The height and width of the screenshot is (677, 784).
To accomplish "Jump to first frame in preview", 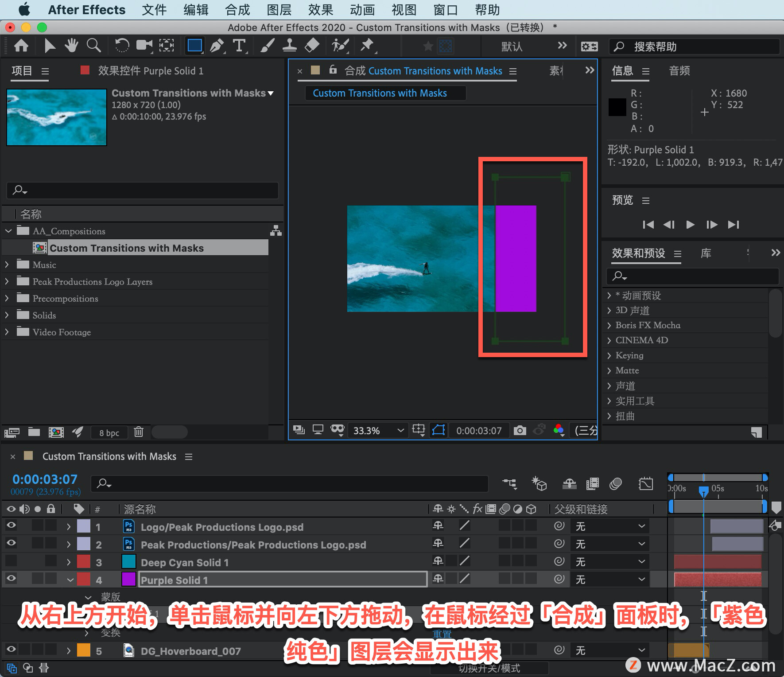I will click(x=648, y=224).
